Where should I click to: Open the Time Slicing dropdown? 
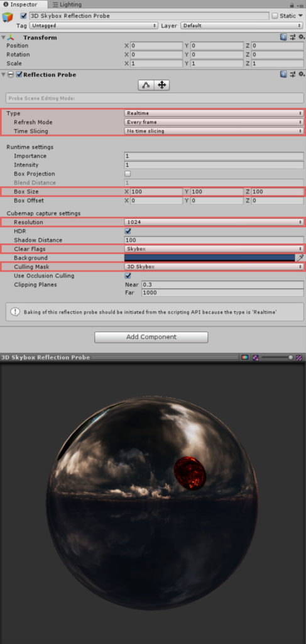[213, 131]
